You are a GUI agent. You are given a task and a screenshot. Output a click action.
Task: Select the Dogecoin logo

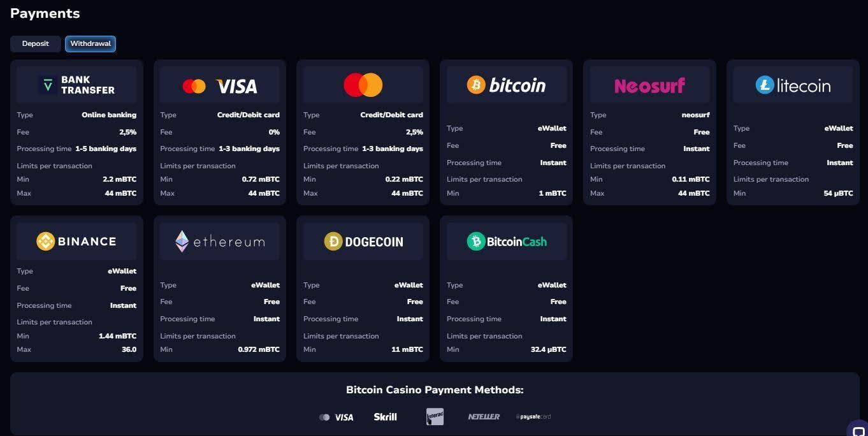(363, 241)
